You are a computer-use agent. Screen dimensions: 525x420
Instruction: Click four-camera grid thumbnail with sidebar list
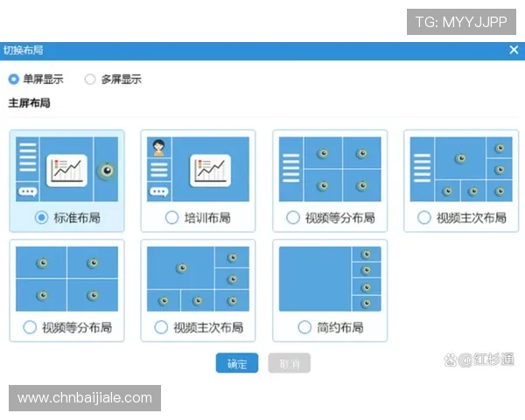[x=330, y=169]
